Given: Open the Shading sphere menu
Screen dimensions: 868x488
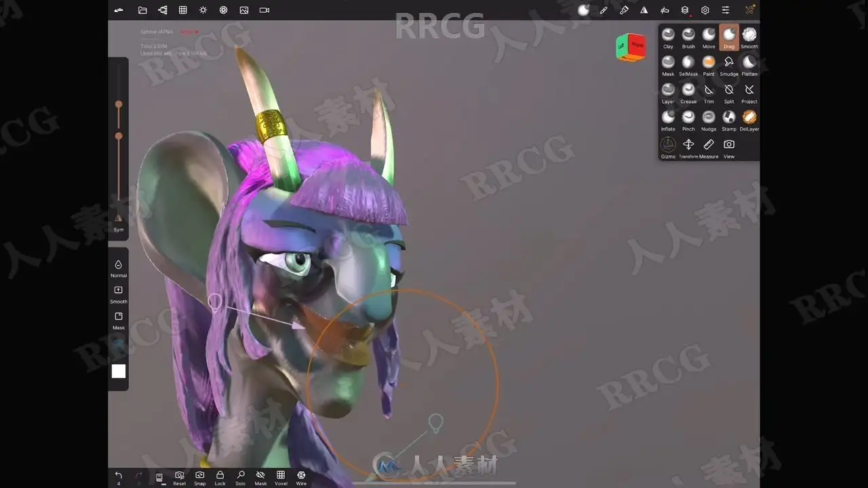Looking at the screenshot, I should point(224,10).
